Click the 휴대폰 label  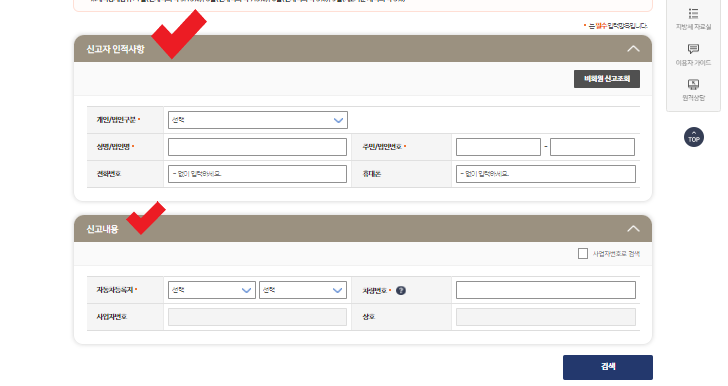pos(372,174)
